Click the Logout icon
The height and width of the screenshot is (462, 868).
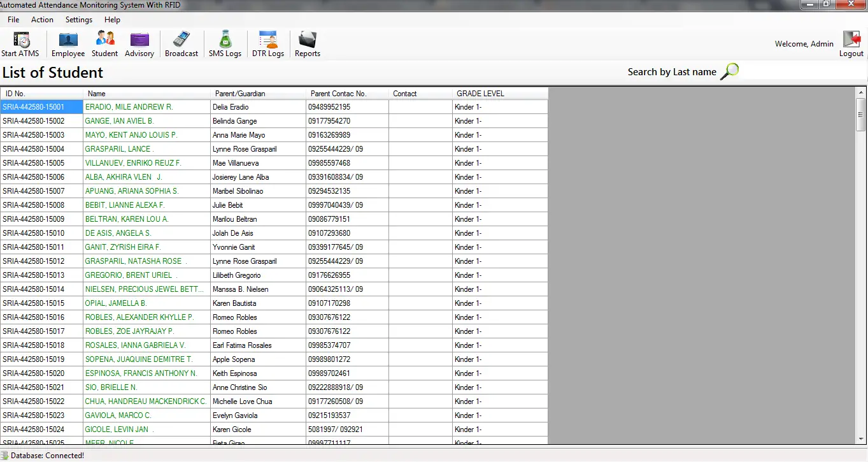[x=851, y=40]
